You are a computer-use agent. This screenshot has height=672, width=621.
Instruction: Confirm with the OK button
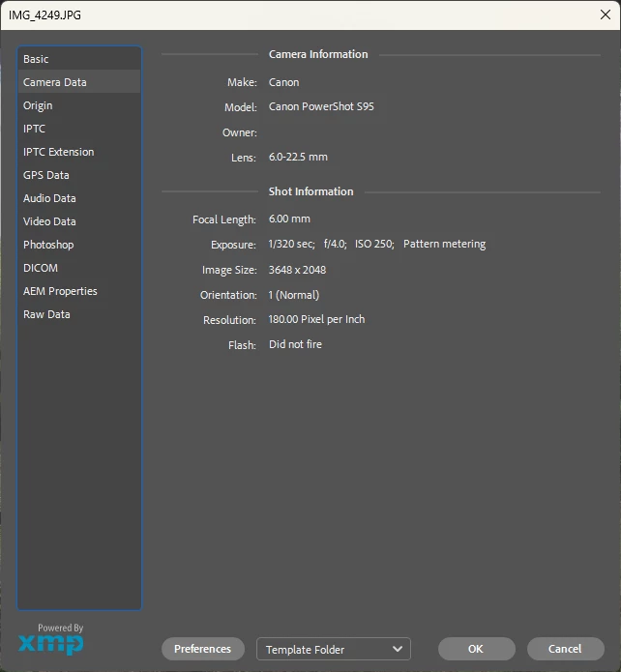476,649
